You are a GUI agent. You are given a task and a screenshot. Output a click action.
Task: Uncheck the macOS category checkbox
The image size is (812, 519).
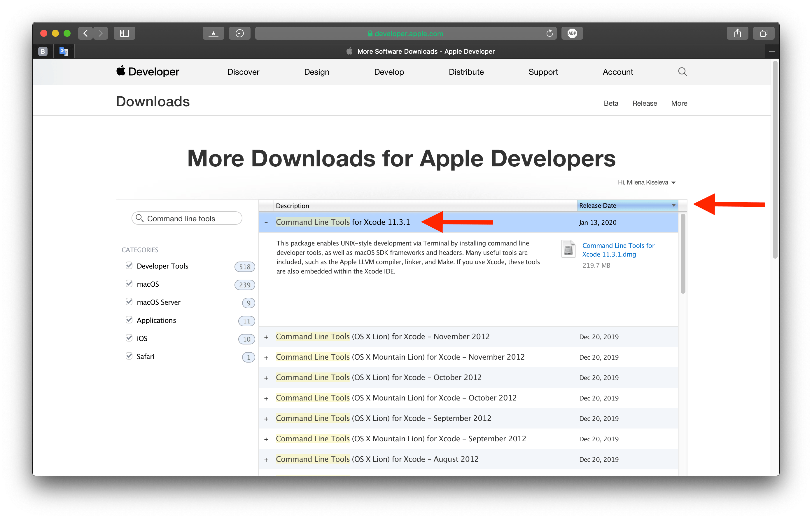click(129, 283)
